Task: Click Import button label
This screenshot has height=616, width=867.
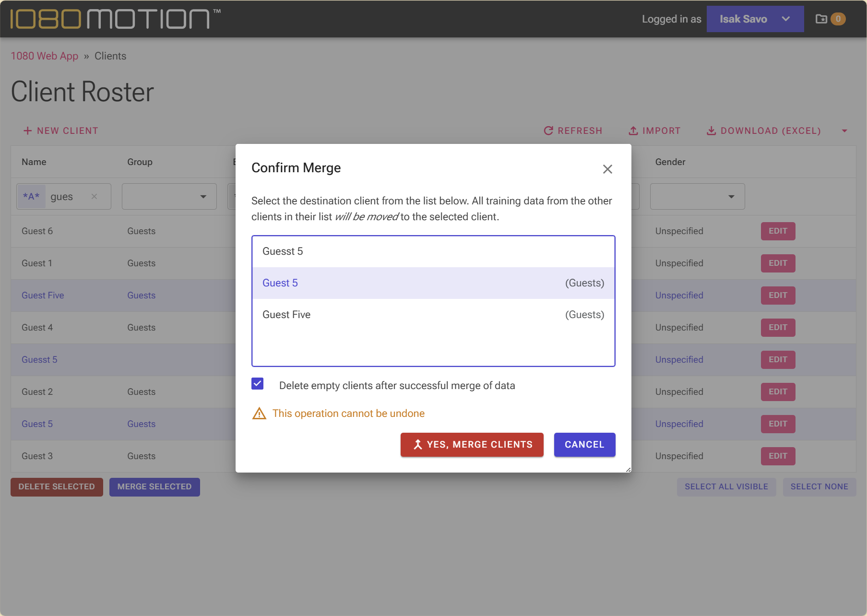Action: [x=661, y=130]
